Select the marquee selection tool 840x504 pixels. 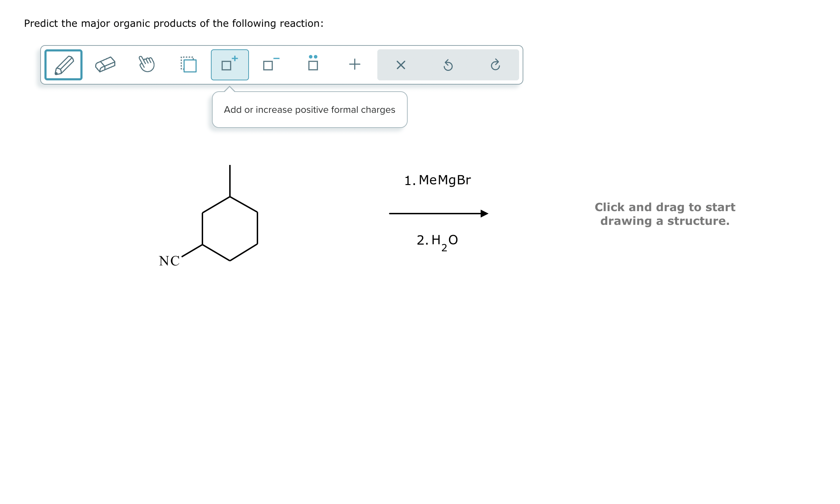pos(188,64)
